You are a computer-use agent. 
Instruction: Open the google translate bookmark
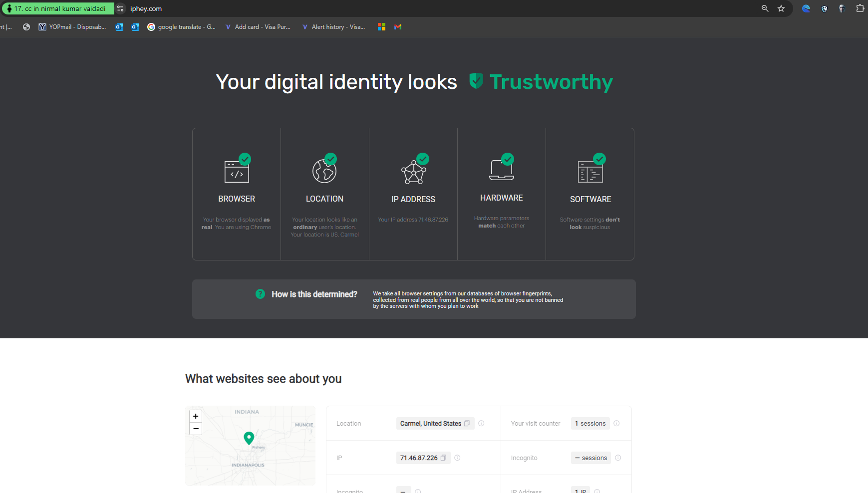(x=182, y=27)
